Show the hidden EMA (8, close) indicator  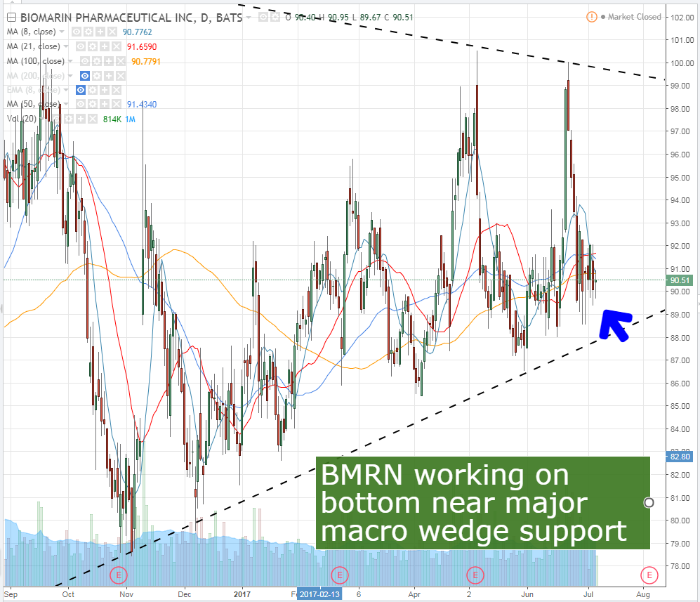(x=80, y=90)
